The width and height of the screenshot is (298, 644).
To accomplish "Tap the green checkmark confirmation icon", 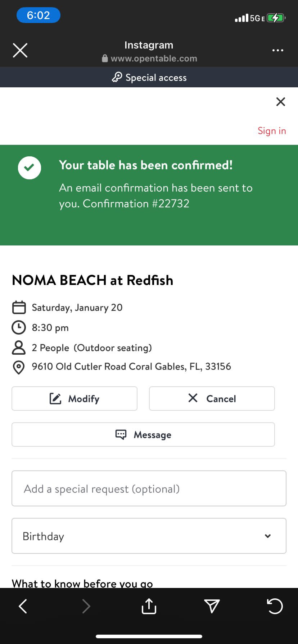I will [30, 168].
